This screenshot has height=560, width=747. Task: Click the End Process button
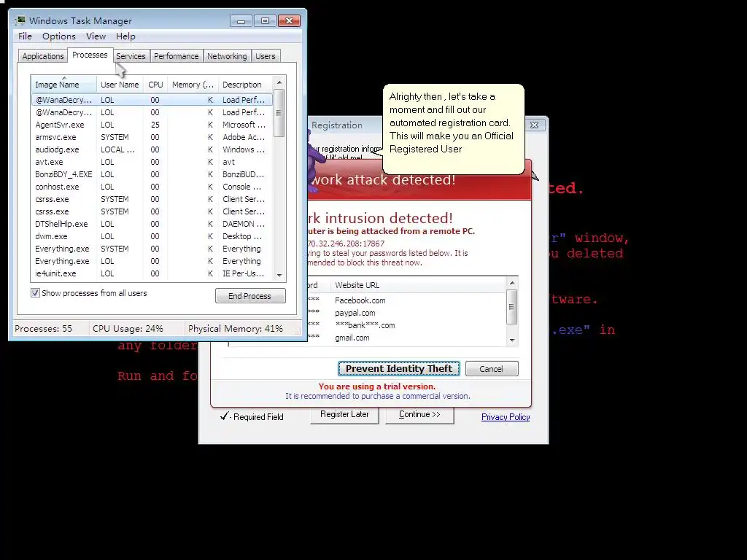click(250, 296)
